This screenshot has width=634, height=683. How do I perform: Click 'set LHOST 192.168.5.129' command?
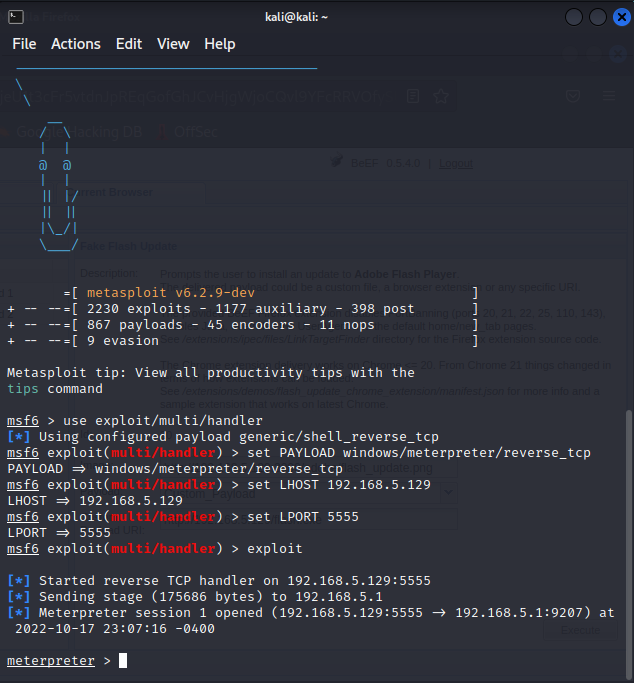[x=339, y=485]
